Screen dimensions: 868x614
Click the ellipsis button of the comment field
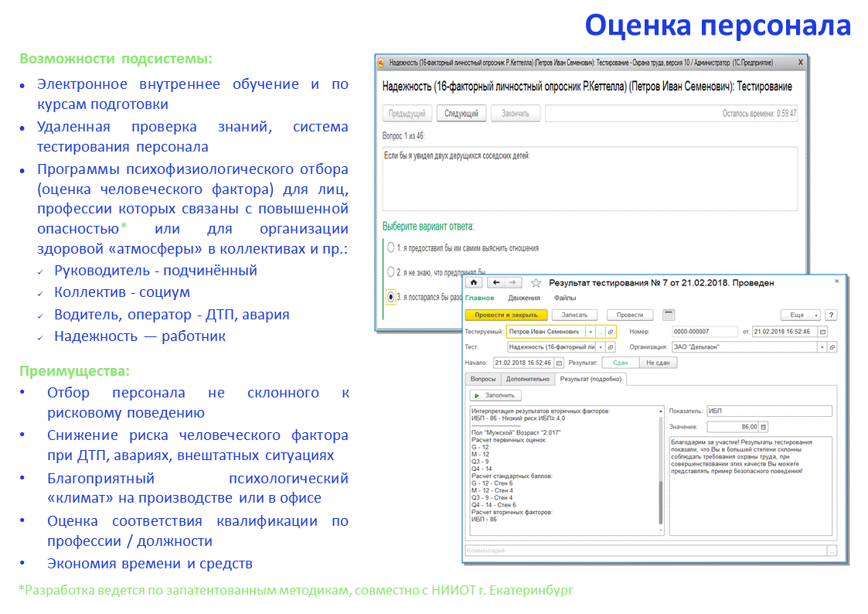click(x=832, y=551)
